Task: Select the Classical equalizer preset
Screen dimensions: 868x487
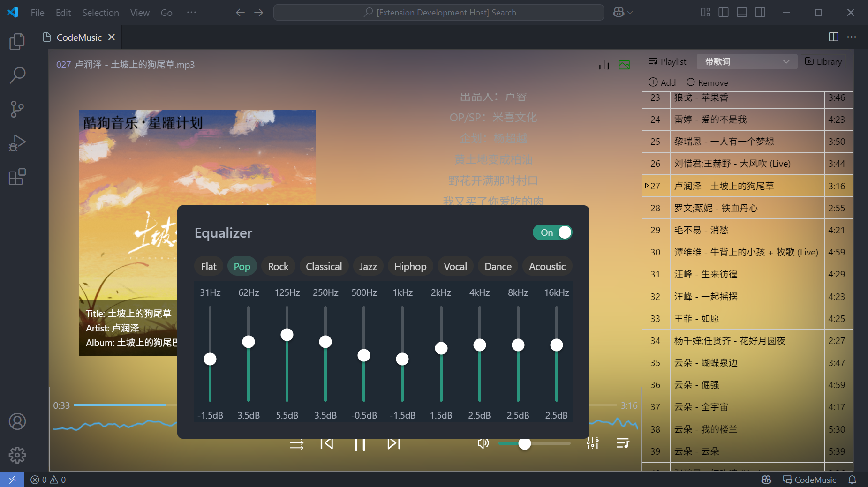Action: 324,266
